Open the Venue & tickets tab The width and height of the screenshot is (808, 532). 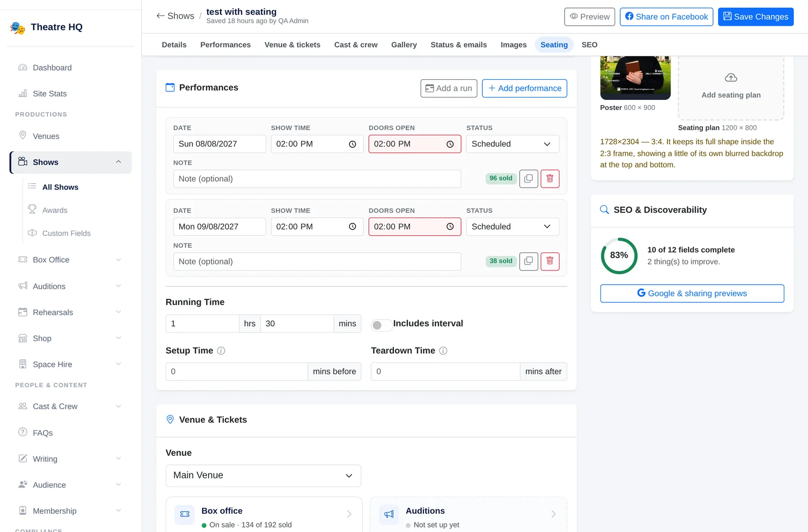292,45
